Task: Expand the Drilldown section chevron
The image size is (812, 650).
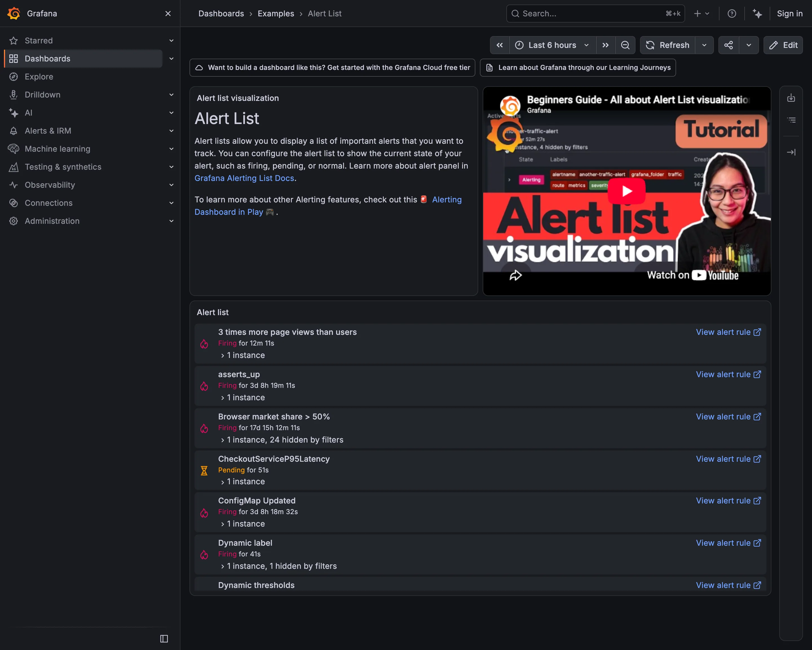Action: click(171, 95)
